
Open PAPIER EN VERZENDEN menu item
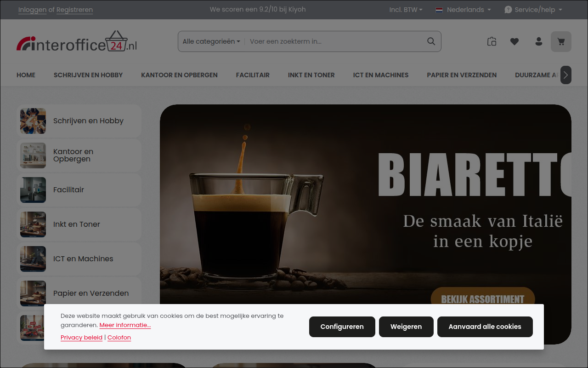point(462,75)
